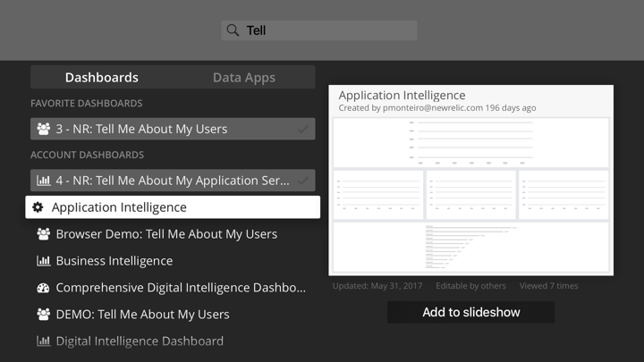Focus the search field containing 'Tell'

click(x=319, y=30)
